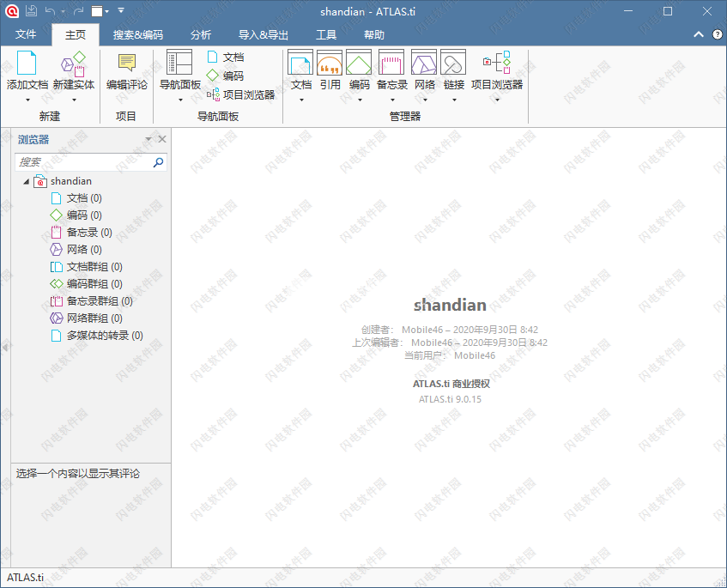Click the help question mark icon
This screenshot has height=588, width=727.
[x=717, y=34]
